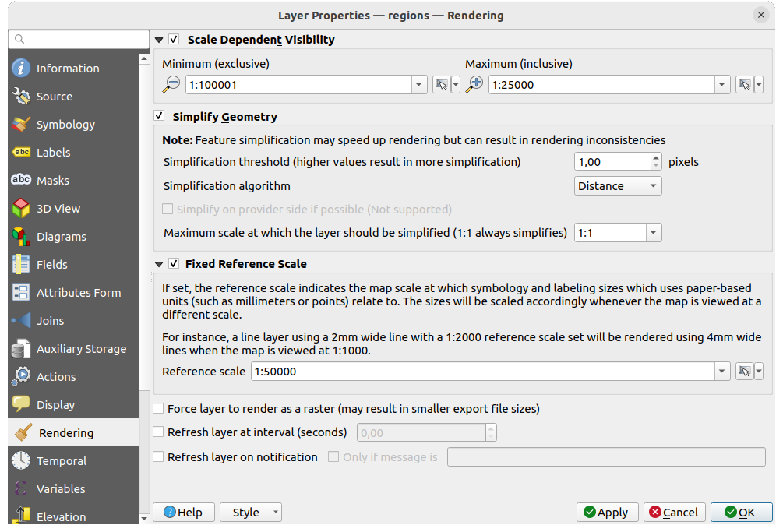Open the 3D View section icon

tap(20, 208)
